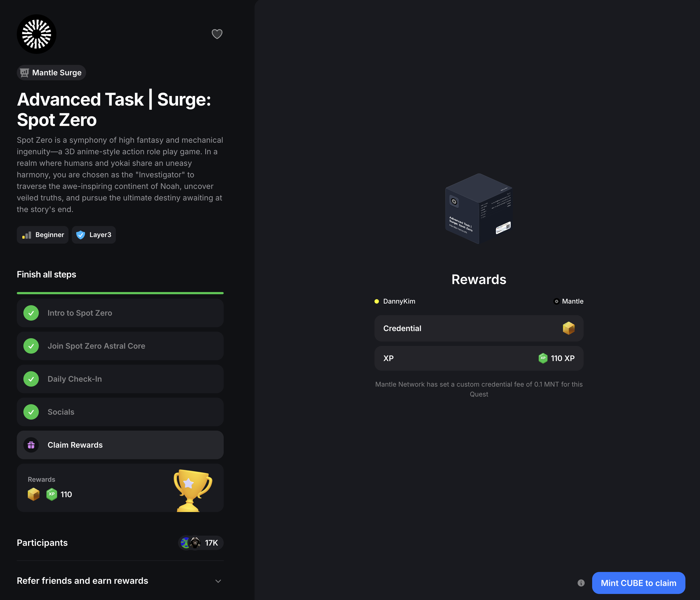Click the info icon beside Mint button
This screenshot has height=600, width=700.
click(x=581, y=583)
